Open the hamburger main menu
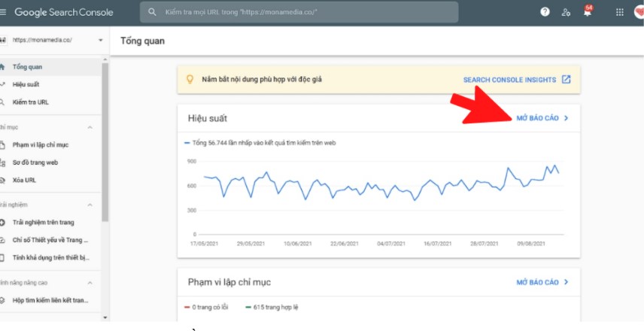Screen dimensions: 644x331 2,12
